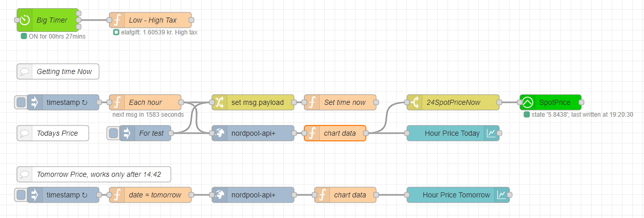Screen dimensions: 644x218
Task: Select the Each hour function node label
Action: [x=145, y=102]
